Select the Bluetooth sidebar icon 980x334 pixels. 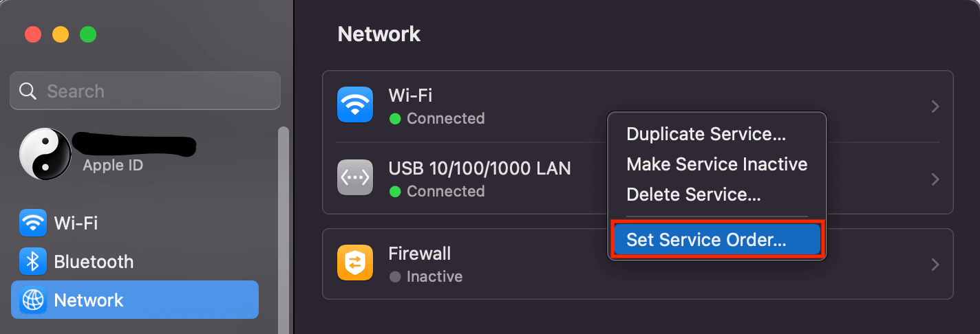(x=33, y=261)
